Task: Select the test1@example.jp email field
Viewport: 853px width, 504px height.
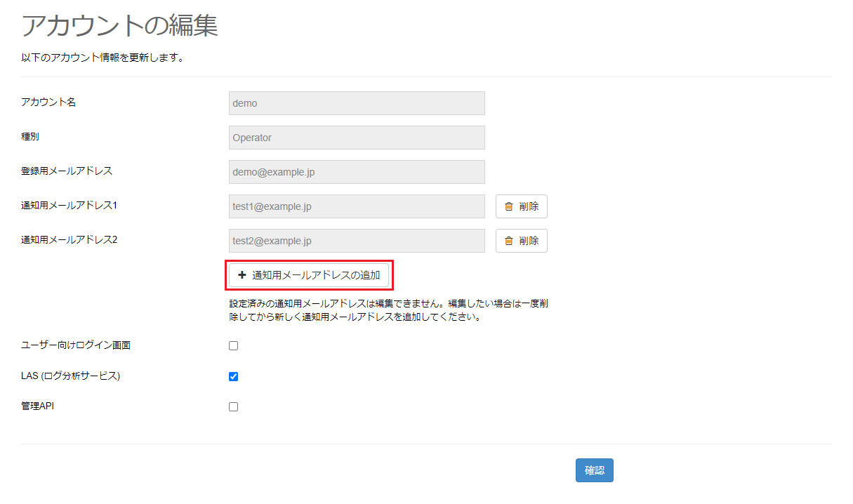Action: [357, 206]
